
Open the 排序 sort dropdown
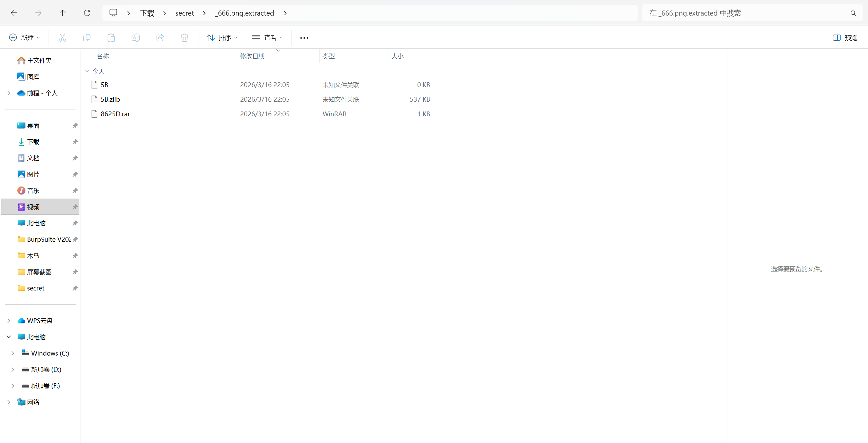[222, 38]
